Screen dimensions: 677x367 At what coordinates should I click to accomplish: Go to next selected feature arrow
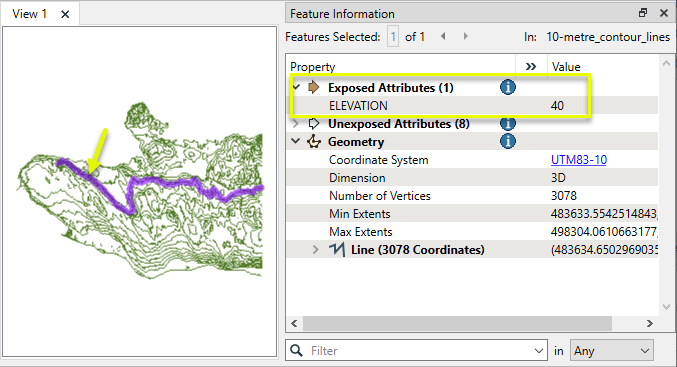pyautogui.click(x=465, y=37)
